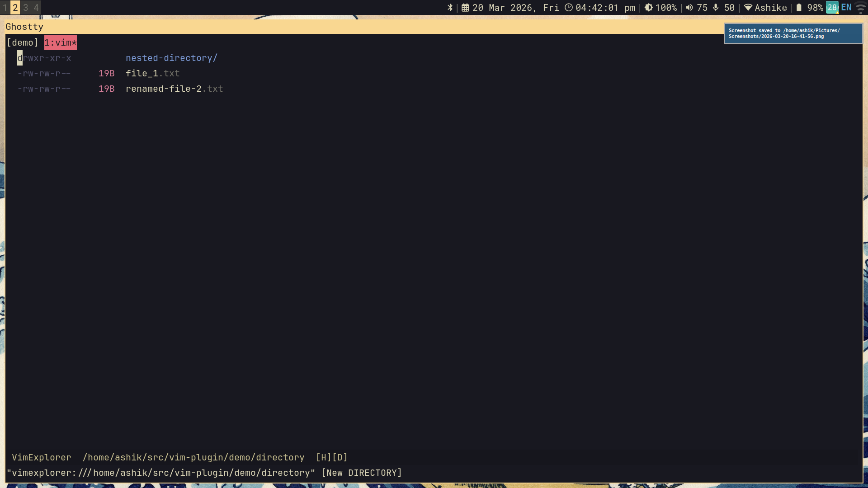Click the teal 28 tray badge
This screenshot has width=868, height=488.
pos(832,8)
